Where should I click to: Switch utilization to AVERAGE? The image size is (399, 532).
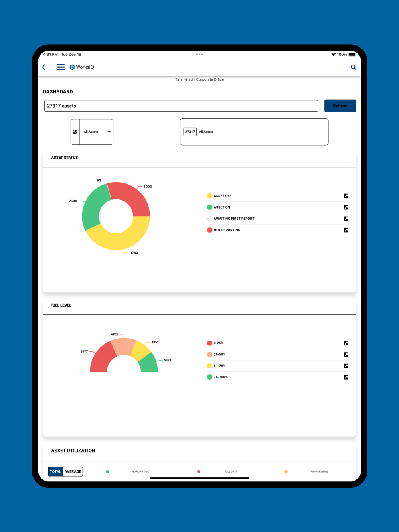[73, 471]
